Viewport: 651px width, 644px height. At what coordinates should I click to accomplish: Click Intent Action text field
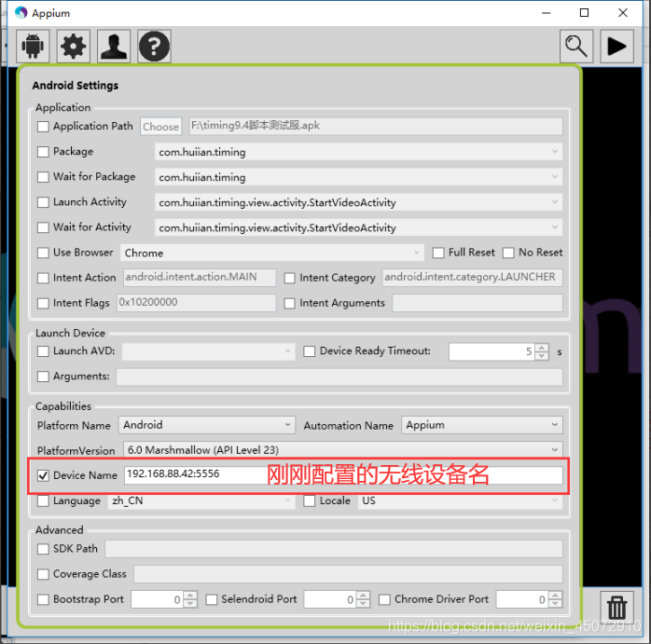(x=200, y=278)
